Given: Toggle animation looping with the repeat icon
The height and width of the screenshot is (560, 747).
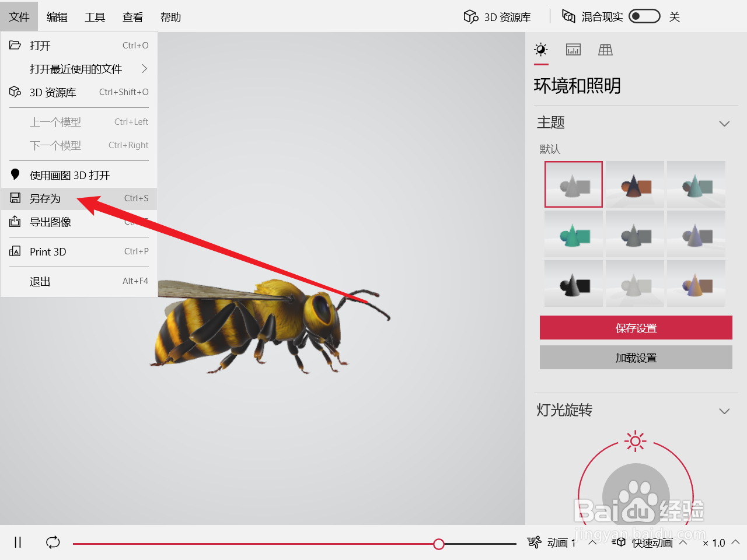Looking at the screenshot, I should [x=53, y=542].
